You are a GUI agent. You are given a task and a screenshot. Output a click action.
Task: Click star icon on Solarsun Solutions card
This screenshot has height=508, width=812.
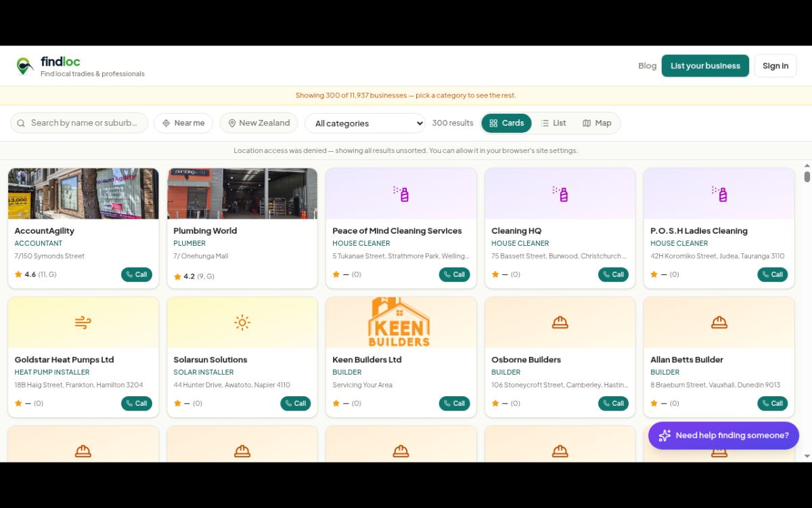[177, 403]
